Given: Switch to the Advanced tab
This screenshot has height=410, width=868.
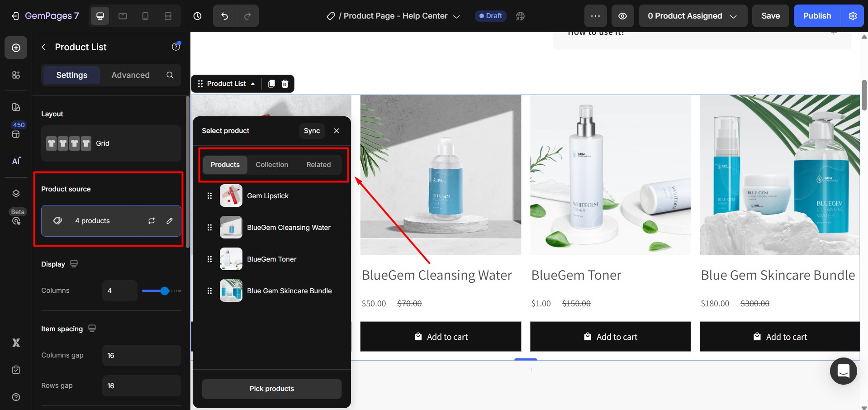Looking at the screenshot, I should [130, 75].
